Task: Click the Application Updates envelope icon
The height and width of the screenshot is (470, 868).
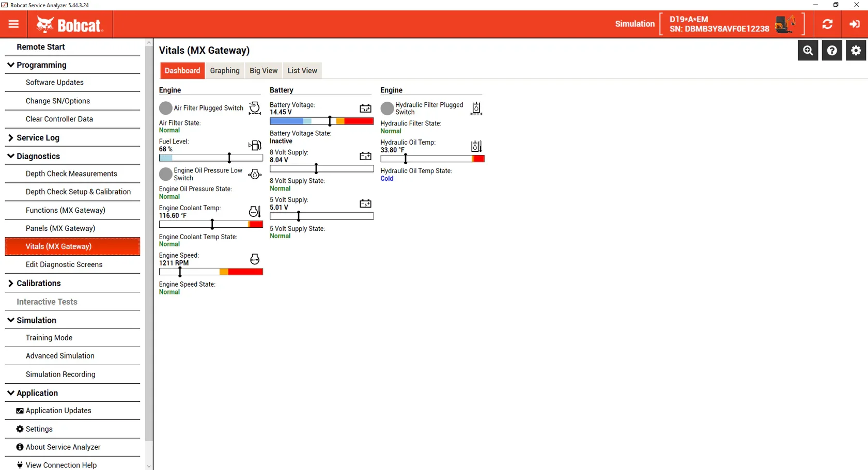Action: 20,411
